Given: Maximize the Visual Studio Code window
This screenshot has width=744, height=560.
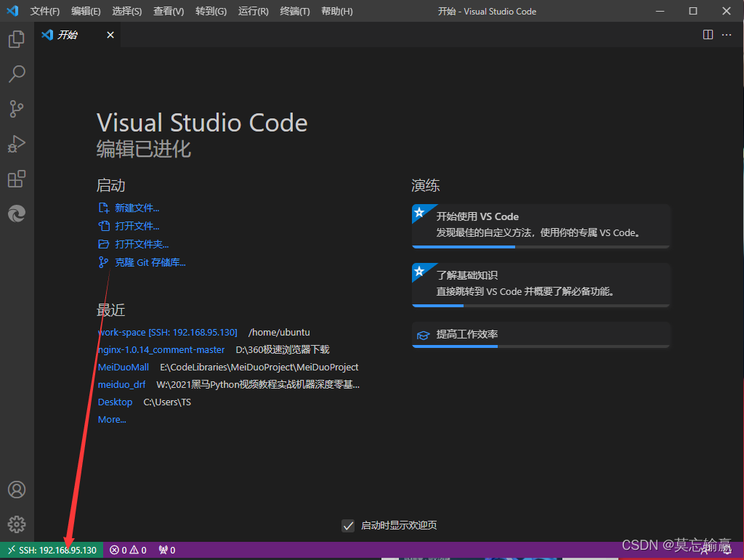Looking at the screenshot, I should point(692,11).
